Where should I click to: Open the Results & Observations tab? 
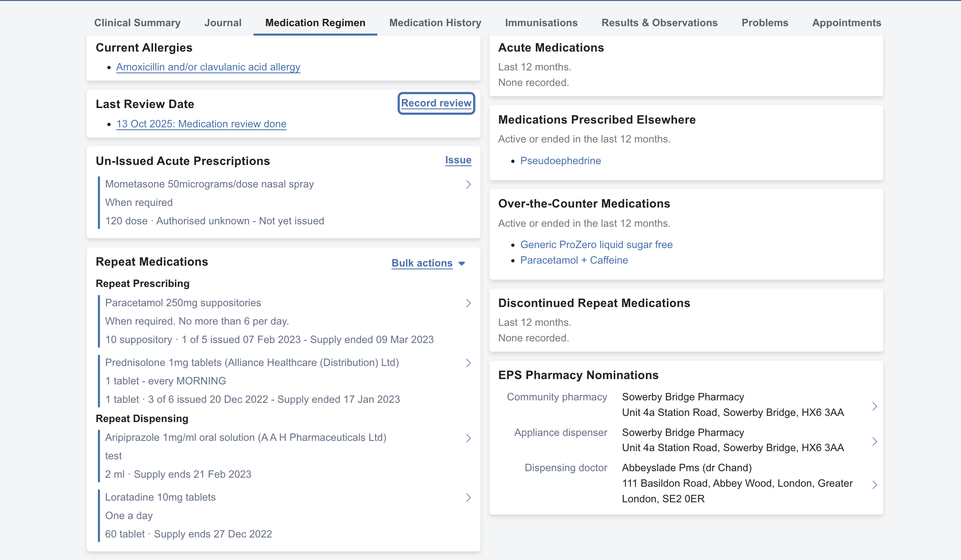coord(659,23)
